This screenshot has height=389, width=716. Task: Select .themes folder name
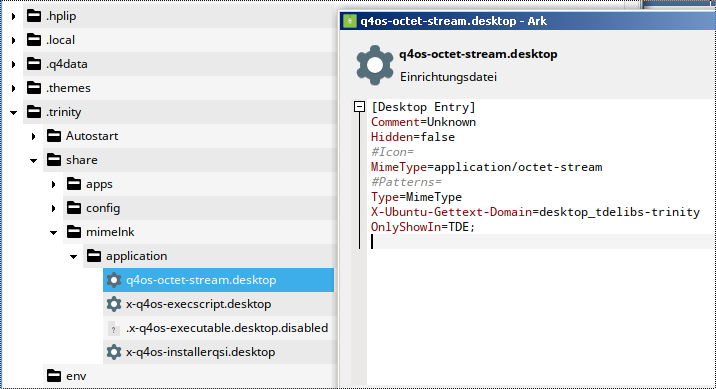(68, 88)
